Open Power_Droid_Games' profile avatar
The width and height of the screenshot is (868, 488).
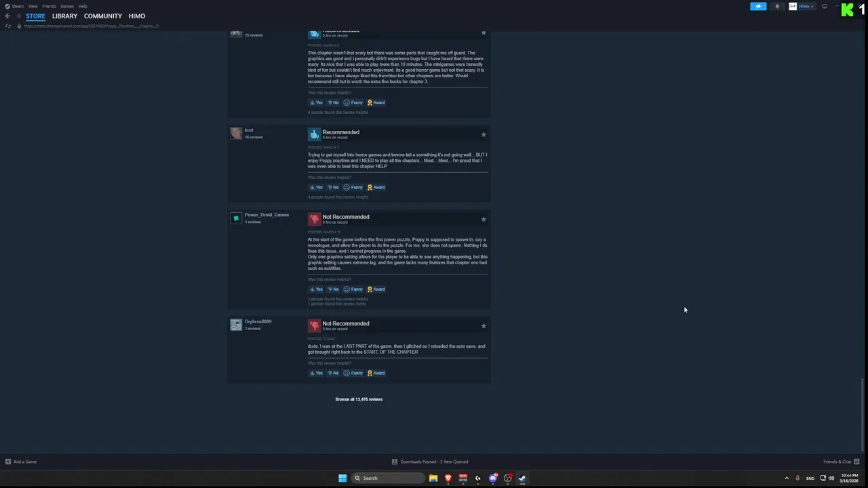(236, 218)
